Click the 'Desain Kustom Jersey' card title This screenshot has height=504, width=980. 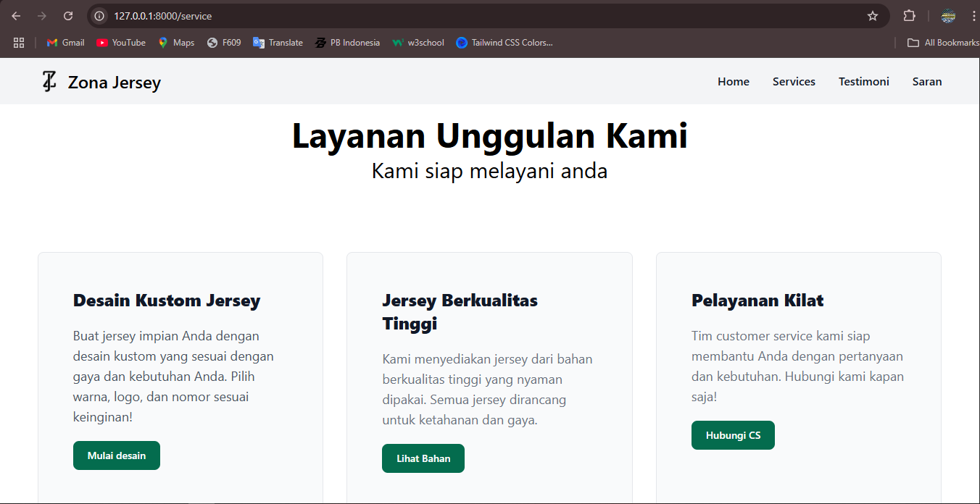click(x=167, y=301)
